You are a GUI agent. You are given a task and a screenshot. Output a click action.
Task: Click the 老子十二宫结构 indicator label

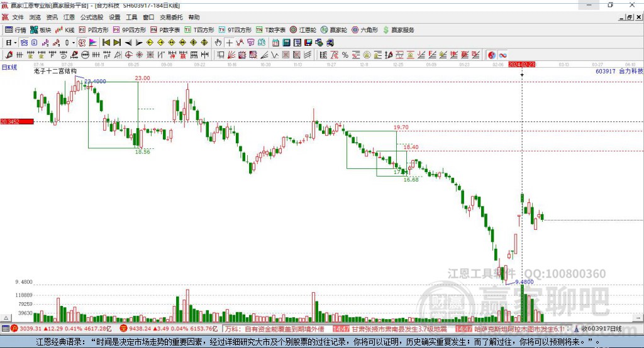tap(55, 71)
